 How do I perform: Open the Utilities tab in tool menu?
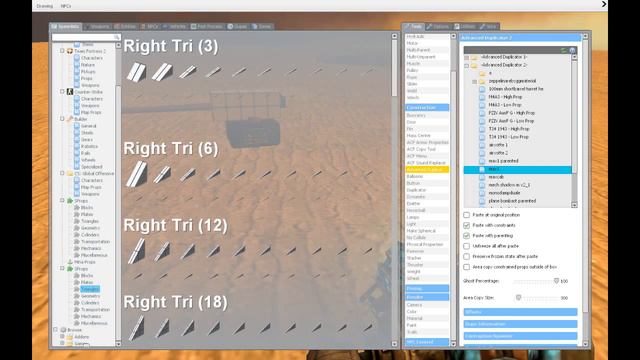pos(465,27)
